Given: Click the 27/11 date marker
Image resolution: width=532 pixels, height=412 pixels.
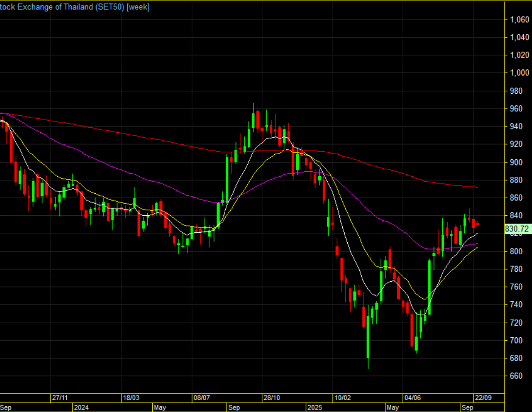Looking at the screenshot, I should pos(60,398).
